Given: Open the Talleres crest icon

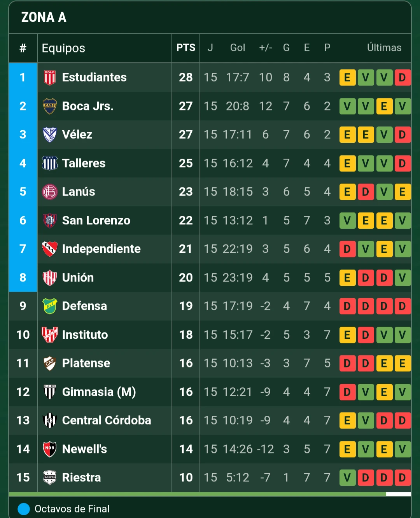Looking at the screenshot, I should pyautogui.click(x=49, y=163).
